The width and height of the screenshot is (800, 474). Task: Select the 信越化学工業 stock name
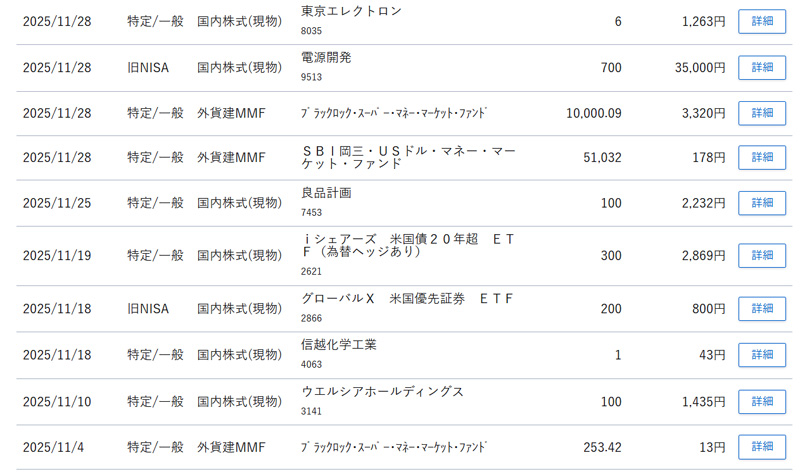(x=338, y=345)
